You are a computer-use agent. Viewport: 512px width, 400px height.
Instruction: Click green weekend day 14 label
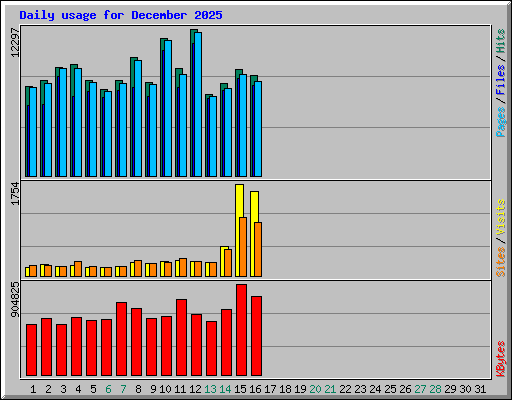click(x=225, y=389)
